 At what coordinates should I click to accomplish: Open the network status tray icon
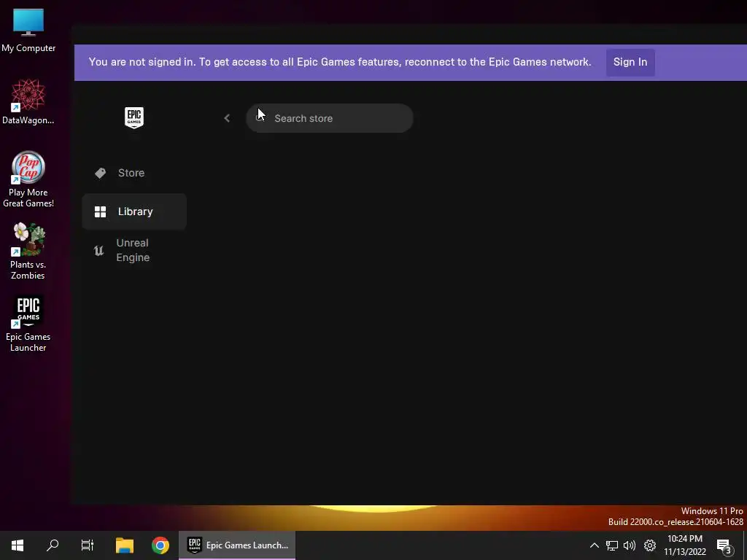coord(612,545)
